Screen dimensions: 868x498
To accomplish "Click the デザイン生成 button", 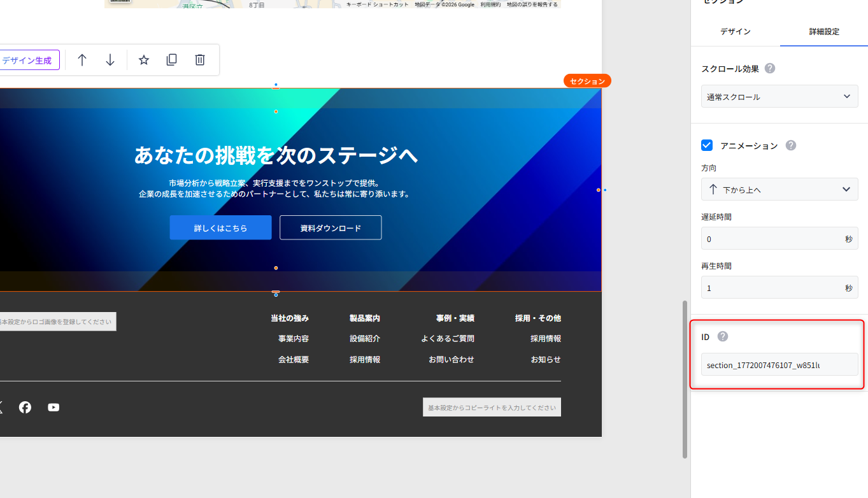I will (27, 60).
